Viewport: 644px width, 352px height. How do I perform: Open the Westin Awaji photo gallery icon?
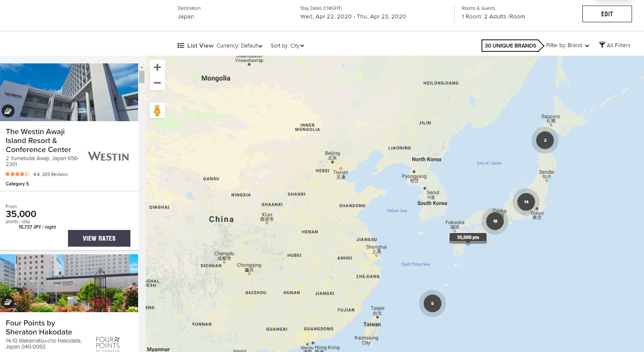[x=8, y=111]
